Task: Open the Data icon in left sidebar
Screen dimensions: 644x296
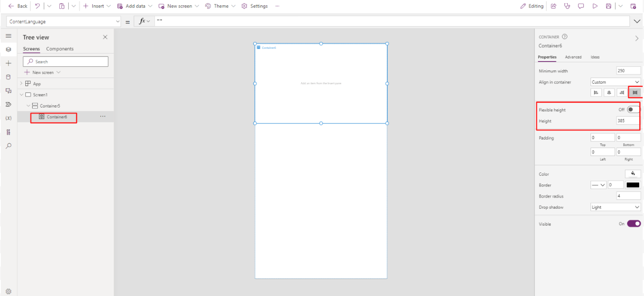Action: [8, 77]
